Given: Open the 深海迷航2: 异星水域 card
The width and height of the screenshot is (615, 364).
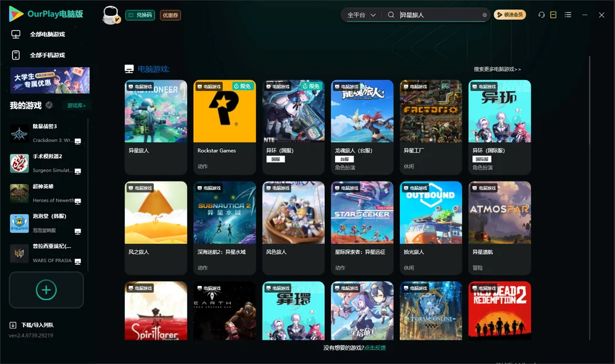Looking at the screenshot, I should (224, 228).
